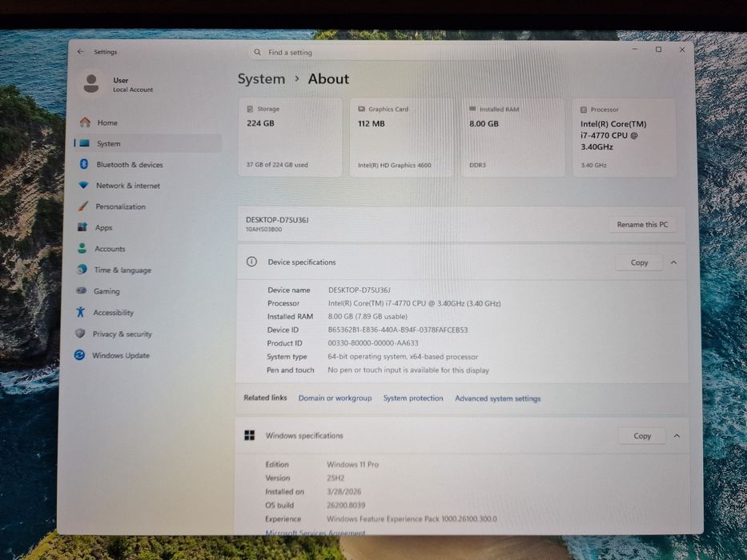Maximize the Settings window

pos(658,49)
